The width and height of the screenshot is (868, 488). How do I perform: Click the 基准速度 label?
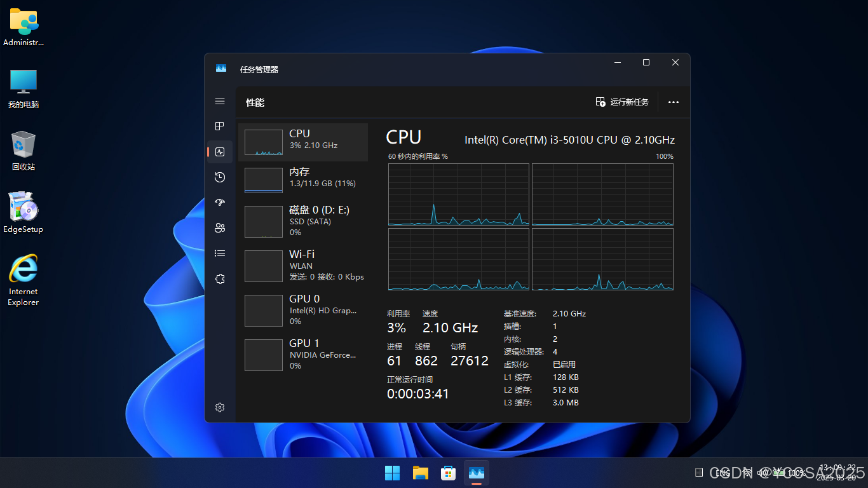520,314
